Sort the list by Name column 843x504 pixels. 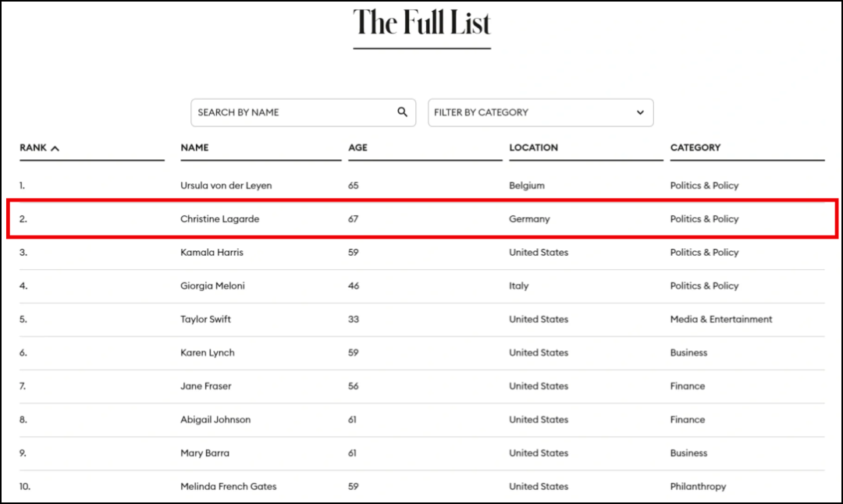coord(194,147)
